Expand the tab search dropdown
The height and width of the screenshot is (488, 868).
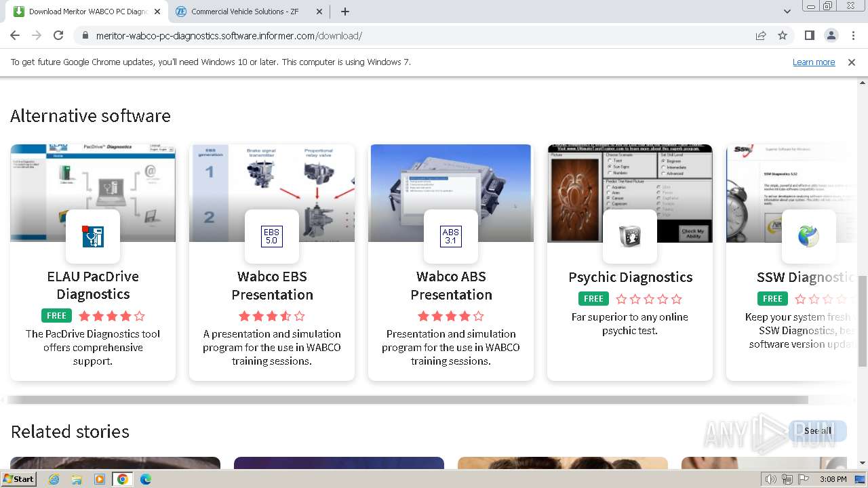click(787, 12)
